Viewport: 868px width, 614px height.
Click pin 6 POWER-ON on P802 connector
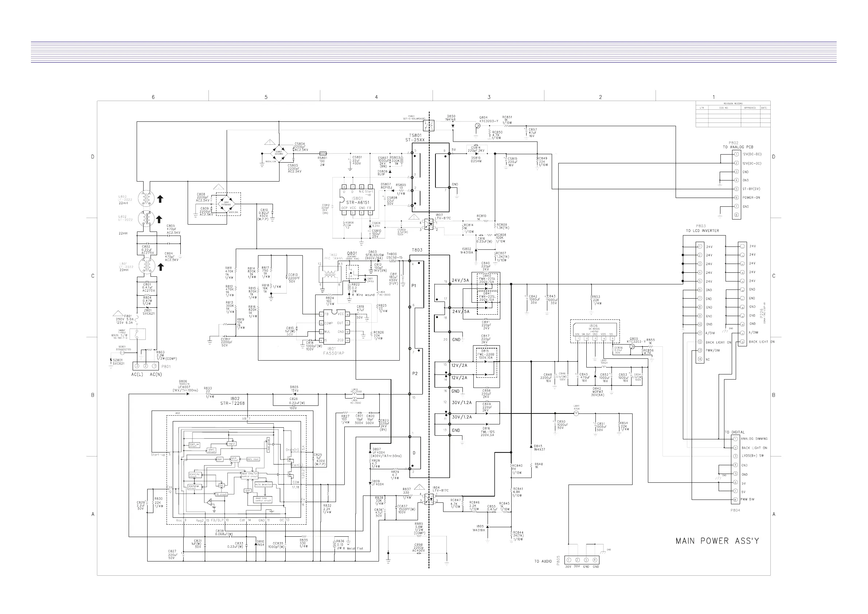(736, 198)
